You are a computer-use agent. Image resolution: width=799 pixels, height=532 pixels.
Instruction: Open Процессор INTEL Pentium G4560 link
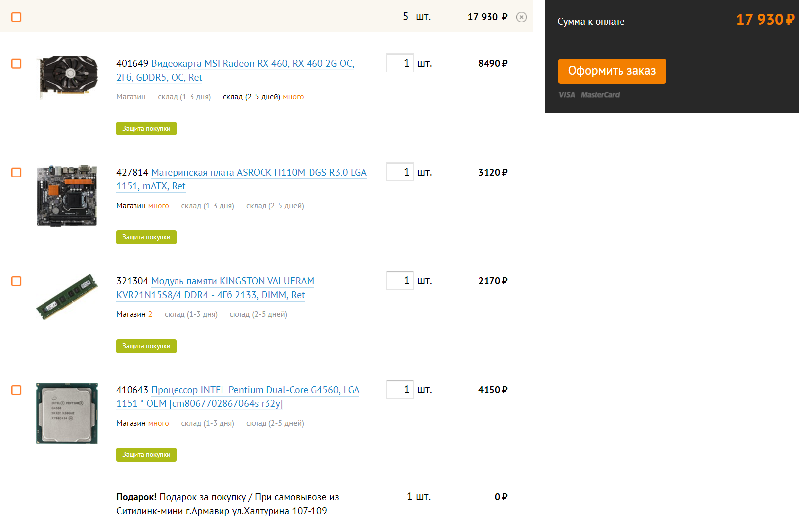[x=255, y=390]
